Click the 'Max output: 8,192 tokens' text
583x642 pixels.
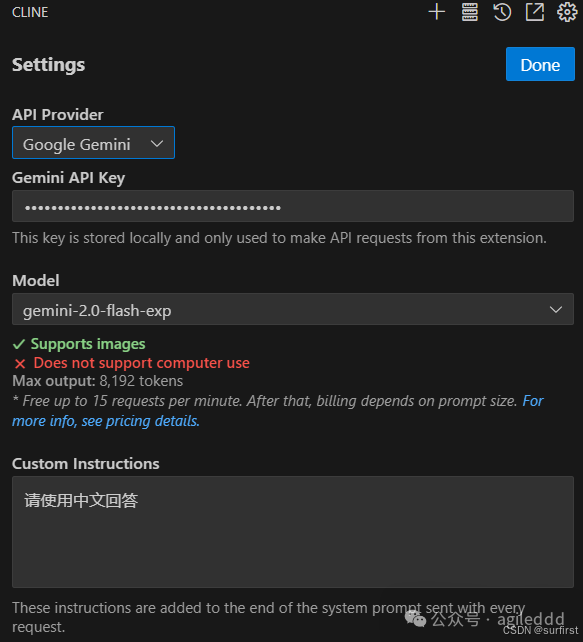(97, 381)
